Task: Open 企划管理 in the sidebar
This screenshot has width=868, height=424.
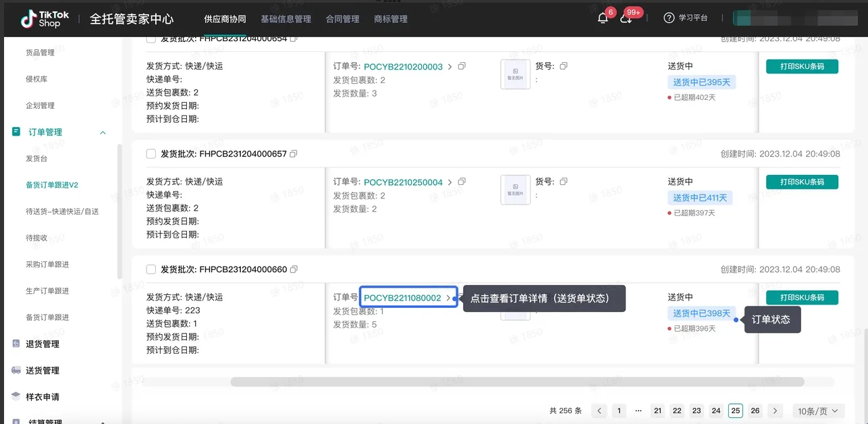Action: [x=40, y=105]
